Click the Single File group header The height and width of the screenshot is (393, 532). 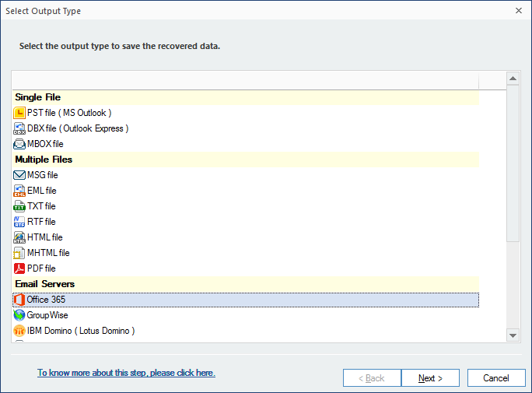pos(246,97)
